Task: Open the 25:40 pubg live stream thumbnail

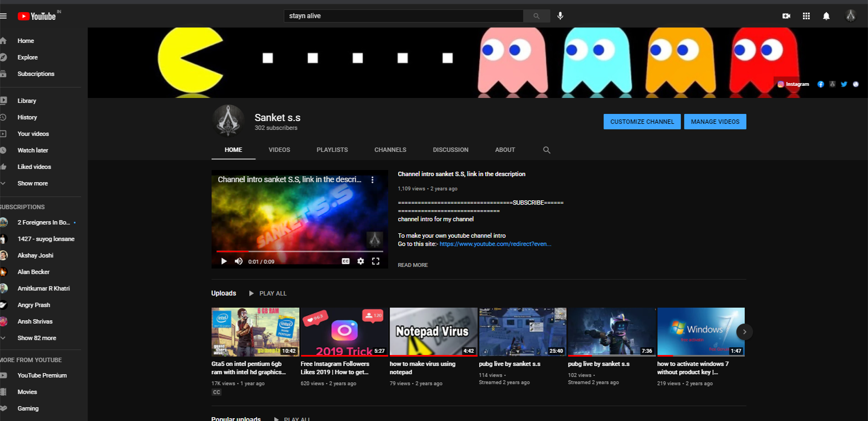Action: (523, 332)
